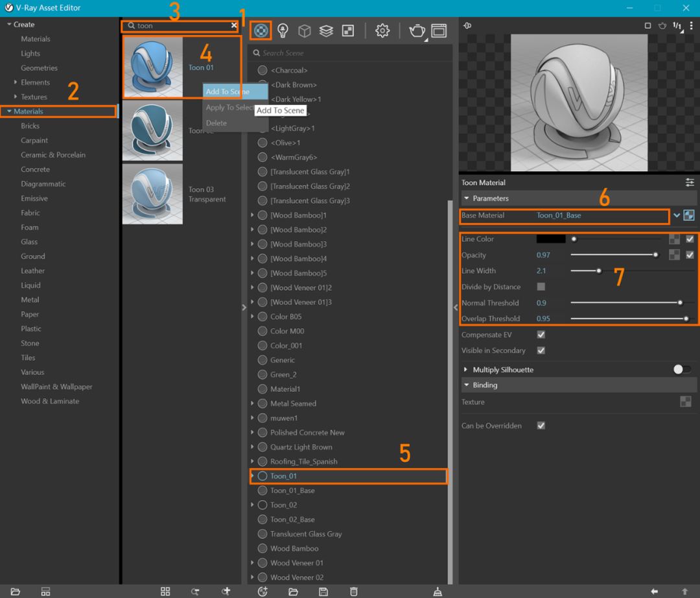
Task: Click the delete trash icon in the bottom bar
Action: click(x=354, y=592)
